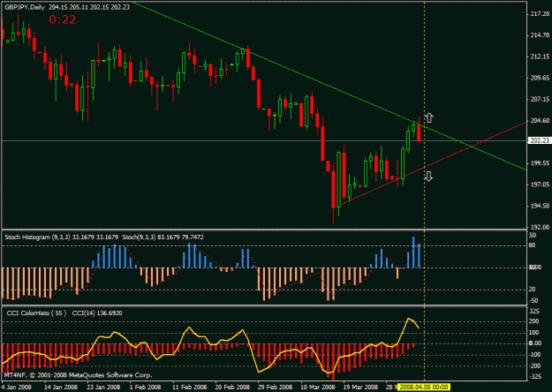This screenshot has height=392, width=552.
Task: Click the GBPJPY.Daily chart title
Action: coord(25,7)
